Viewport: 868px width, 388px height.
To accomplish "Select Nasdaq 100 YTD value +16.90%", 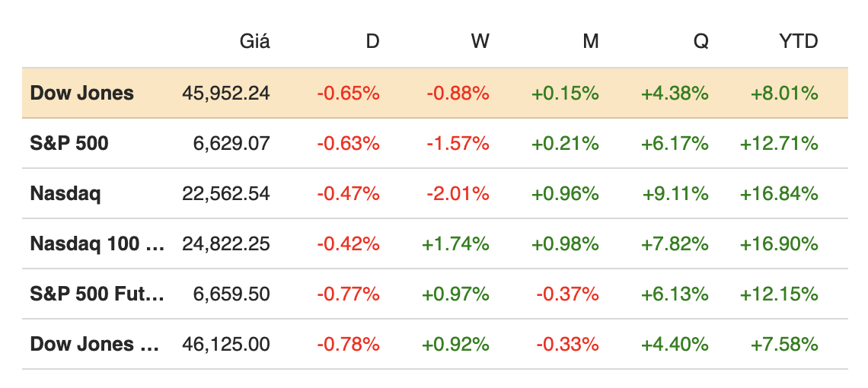I will coord(778,243).
